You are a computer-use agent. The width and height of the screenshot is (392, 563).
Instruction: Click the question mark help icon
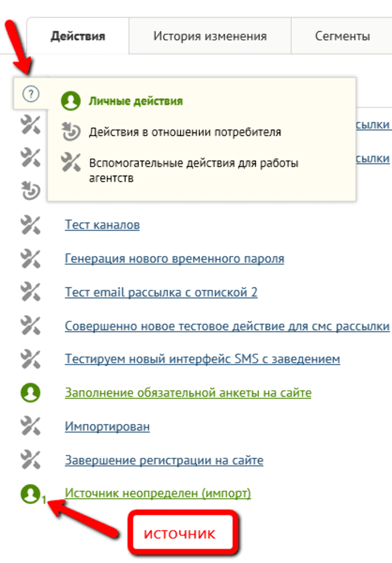tap(31, 94)
